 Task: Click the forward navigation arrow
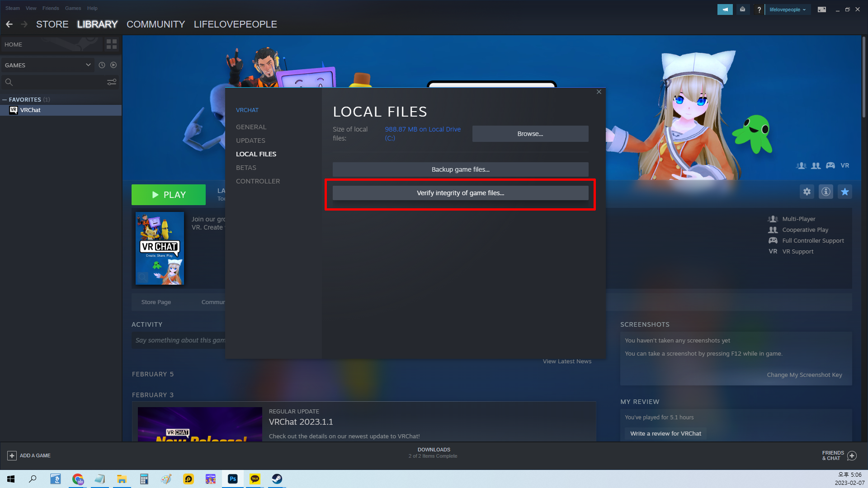coord(24,24)
